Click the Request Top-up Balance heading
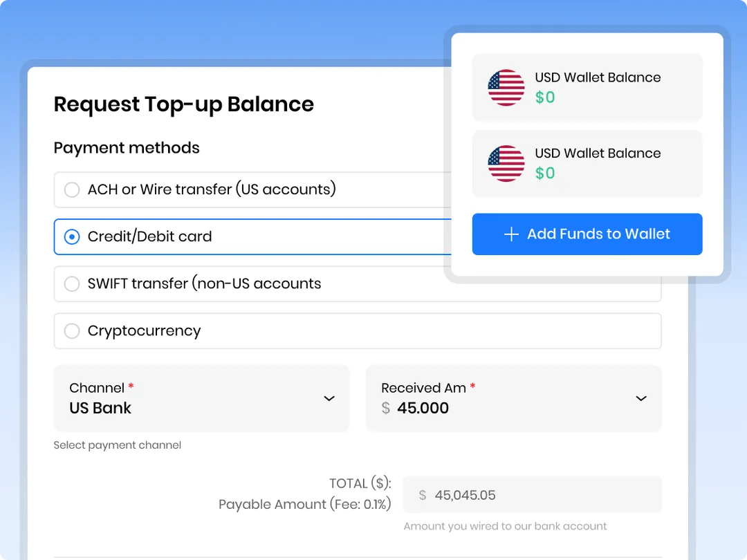The height and width of the screenshot is (560, 747). pos(184,104)
